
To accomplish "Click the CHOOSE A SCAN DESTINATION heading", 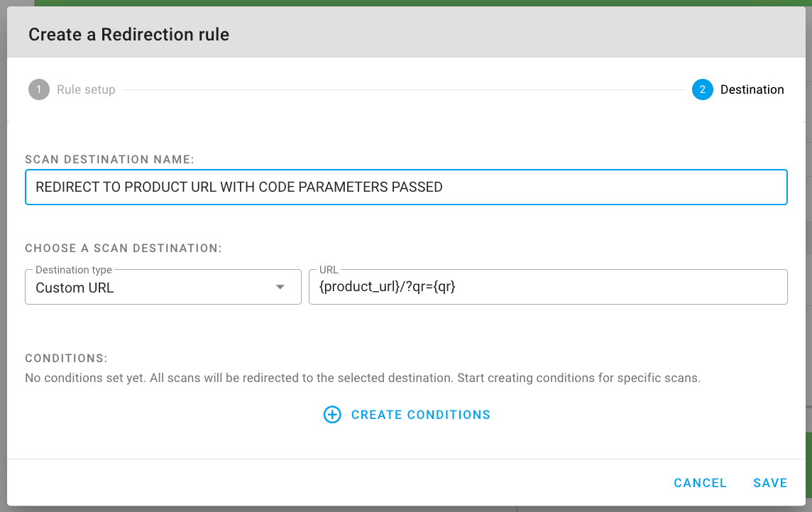I will [123, 249].
